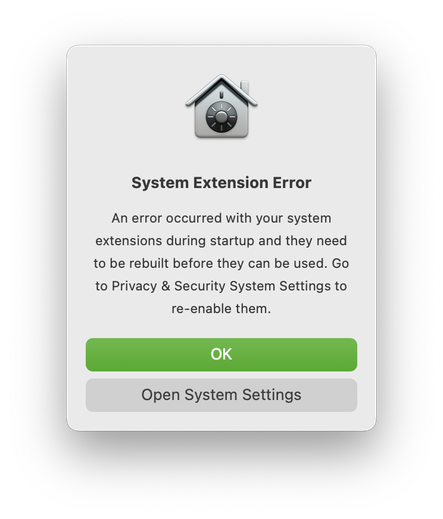Viewport: 443px width, 519px height.
Task: Click the 'extensions during startup' text line
Action: 221,241
